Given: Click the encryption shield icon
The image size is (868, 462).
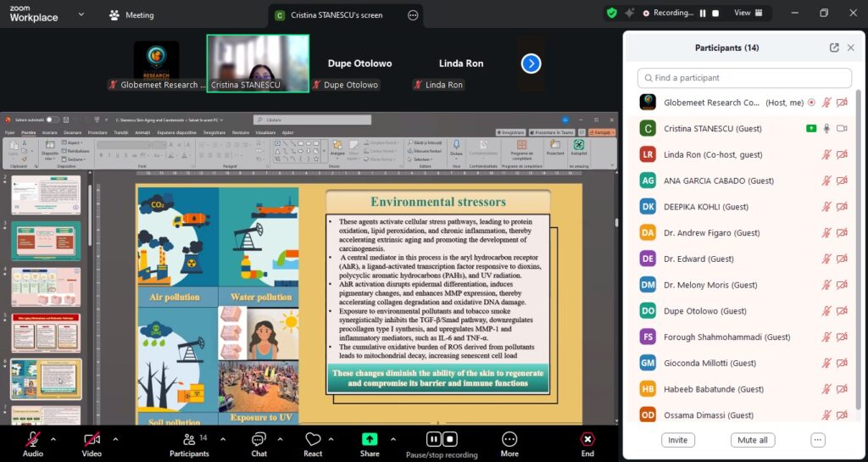Looking at the screenshot, I should click(x=612, y=13).
